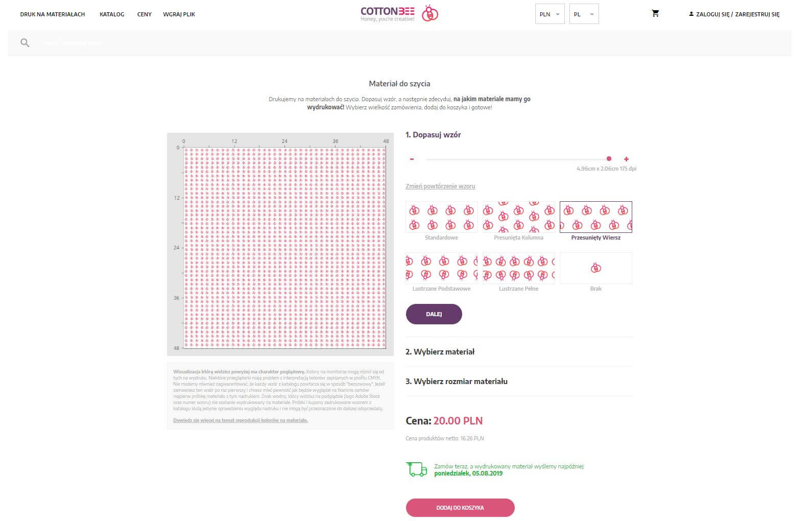Screen dimensions: 812x521
Task: Open the Katalog menu item
Action: point(112,14)
